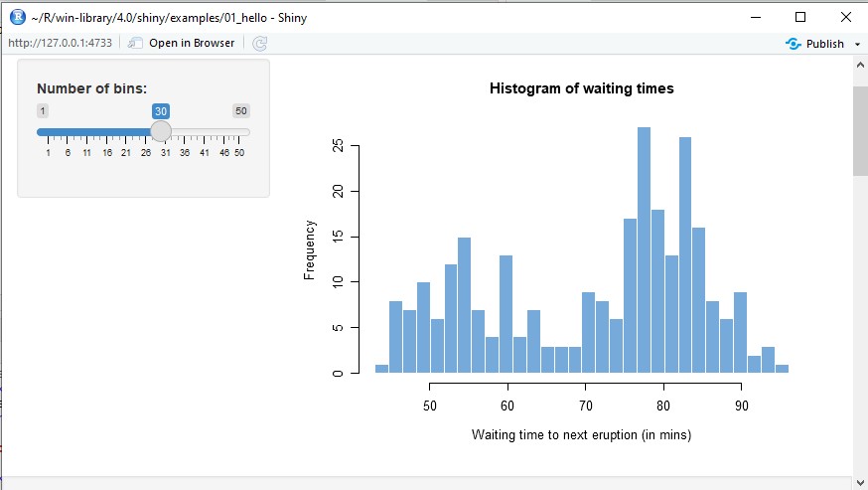Click the Open in Browser icon
The image size is (868, 490).
tap(136, 43)
